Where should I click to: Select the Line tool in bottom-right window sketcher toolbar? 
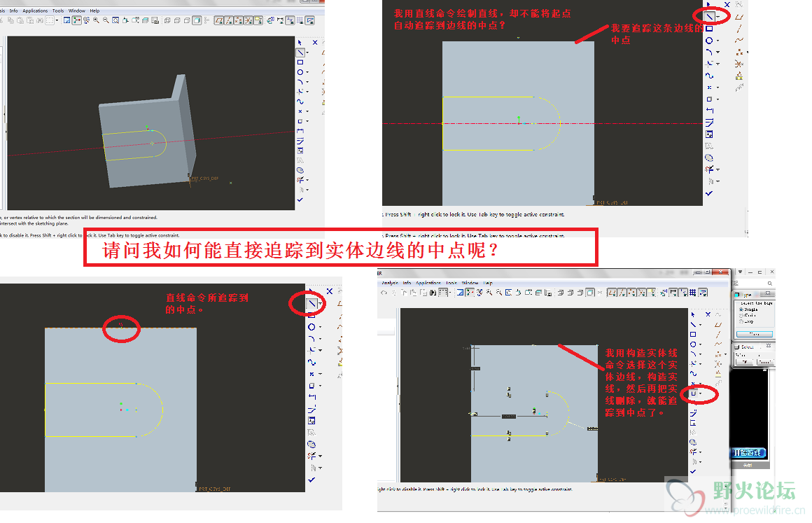click(x=693, y=325)
